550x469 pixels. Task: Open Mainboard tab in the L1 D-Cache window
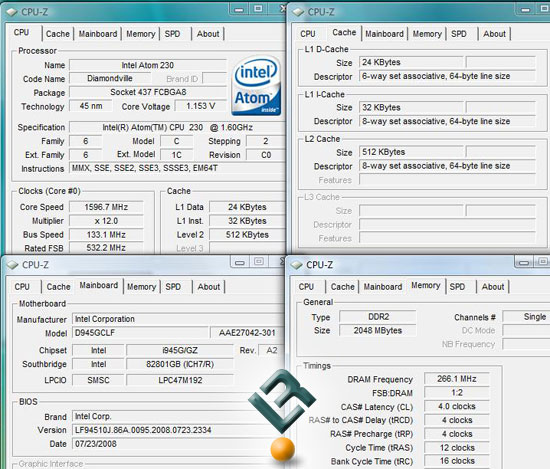tap(384, 34)
